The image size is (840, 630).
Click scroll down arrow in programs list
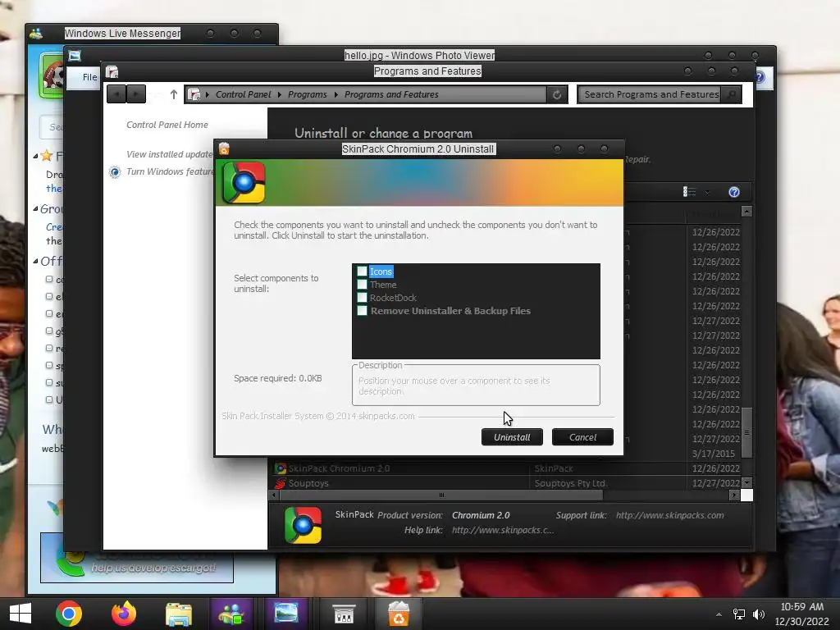[746, 482]
